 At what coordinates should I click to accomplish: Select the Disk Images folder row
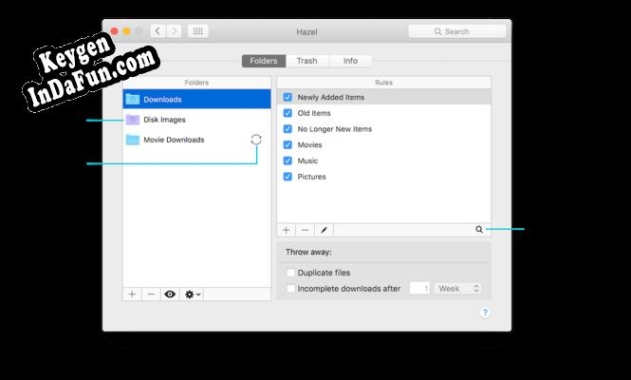(197, 120)
